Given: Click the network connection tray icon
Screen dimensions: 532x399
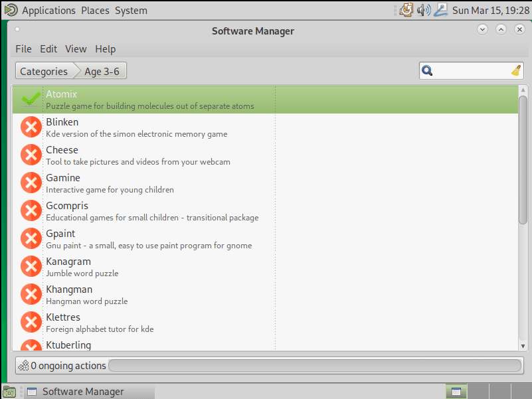Looking at the screenshot, I should click(441, 10).
